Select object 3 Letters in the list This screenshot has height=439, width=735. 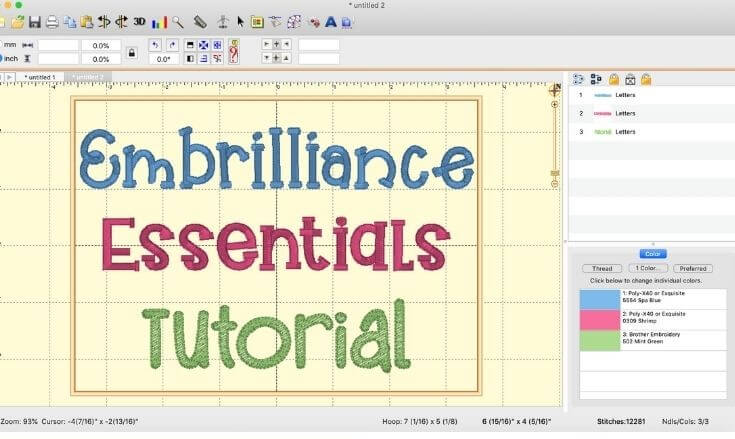[652, 132]
